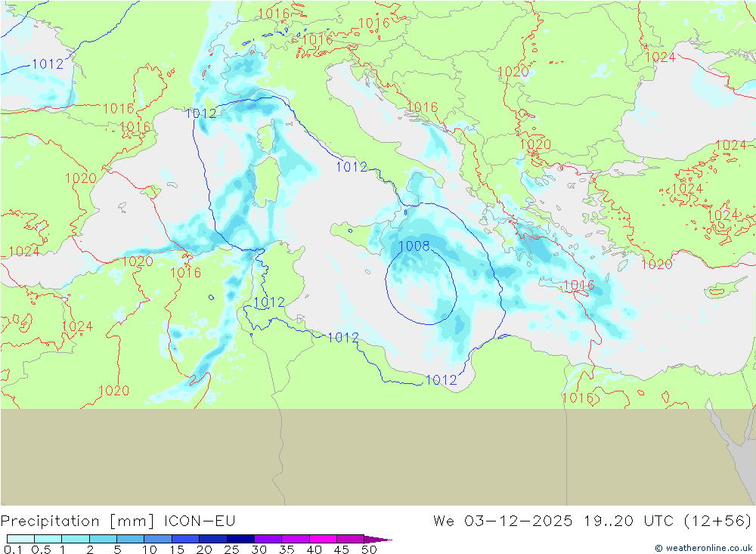Click the '10' legend scale label

coord(150,549)
